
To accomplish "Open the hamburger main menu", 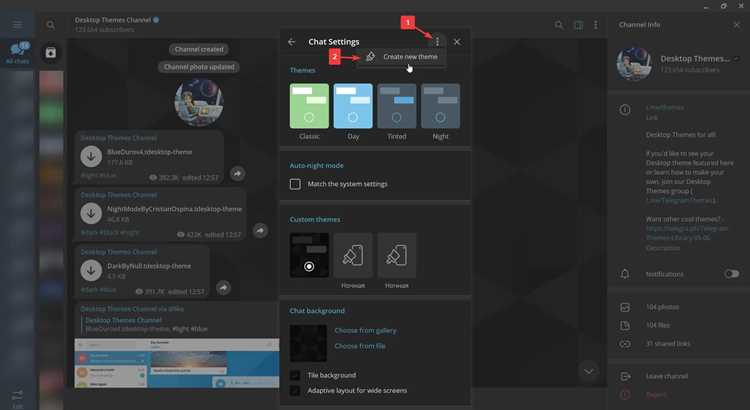I will (x=17, y=24).
